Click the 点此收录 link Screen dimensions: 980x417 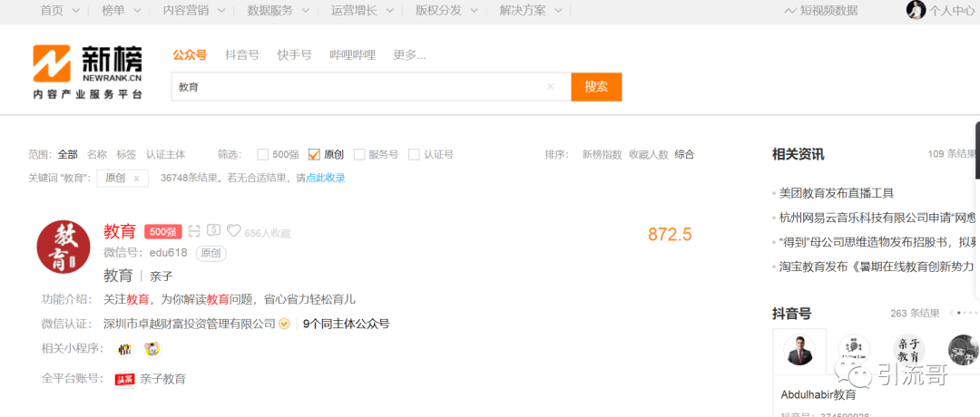tap(325, 178)
